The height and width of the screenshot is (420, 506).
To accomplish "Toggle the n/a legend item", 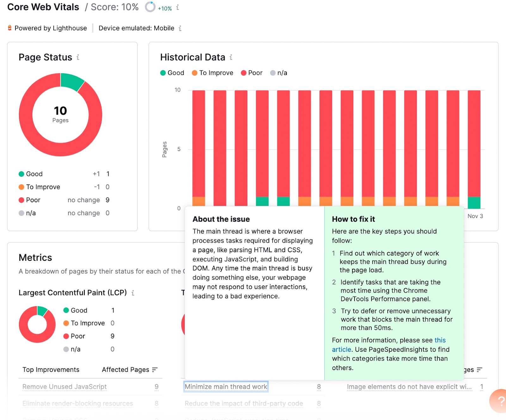I will pos(278,73).
